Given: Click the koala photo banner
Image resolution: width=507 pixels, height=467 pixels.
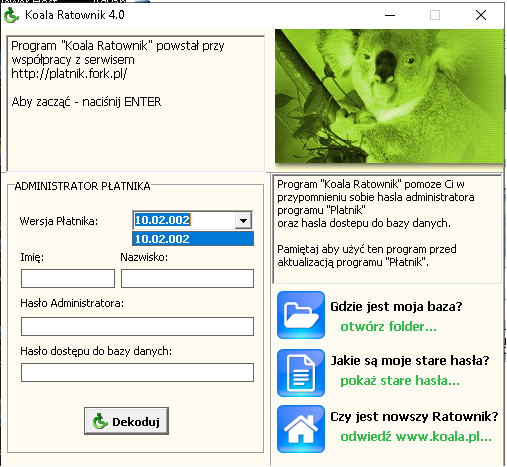Looking at the screenshot, I should point(389,96).
